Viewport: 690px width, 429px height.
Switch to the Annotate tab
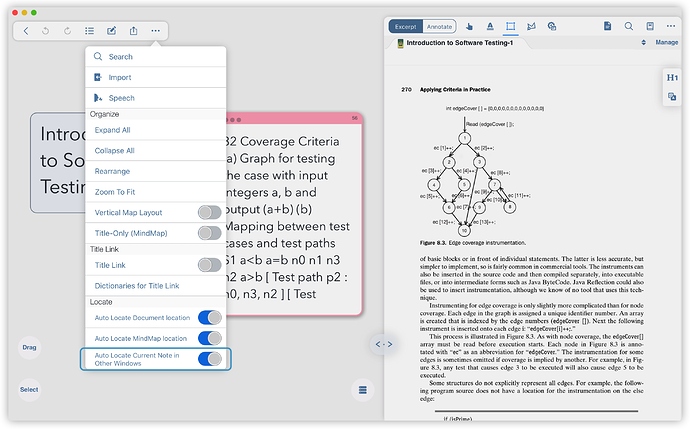click(439, 26)
